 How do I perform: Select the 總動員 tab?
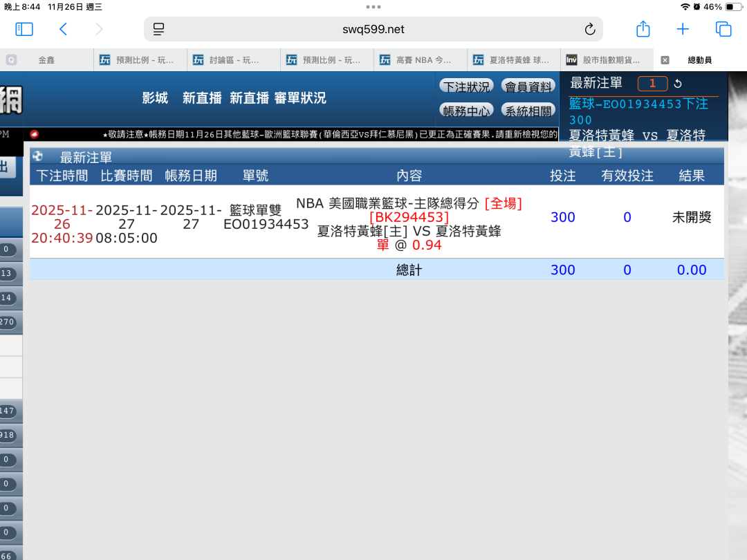click(700, 60)
